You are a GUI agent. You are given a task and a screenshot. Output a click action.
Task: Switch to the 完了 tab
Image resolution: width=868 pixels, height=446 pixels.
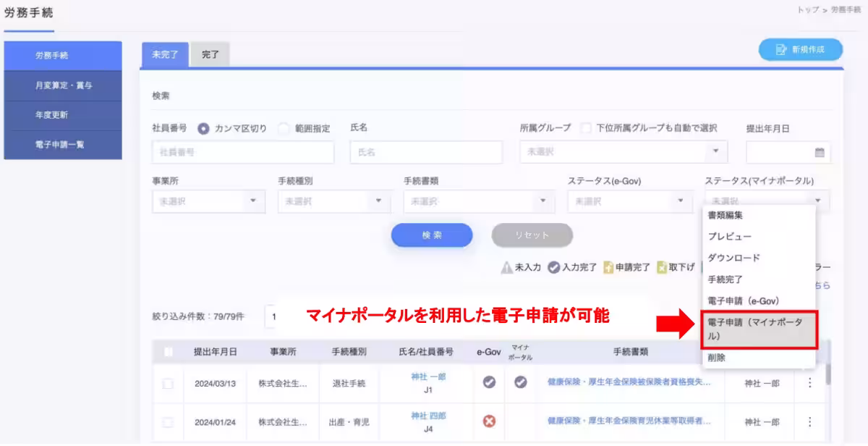click(209, 54)
